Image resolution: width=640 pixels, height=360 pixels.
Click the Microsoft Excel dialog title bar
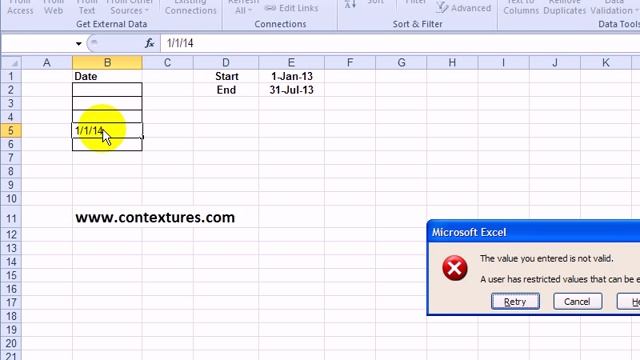[x=534, y=232]
